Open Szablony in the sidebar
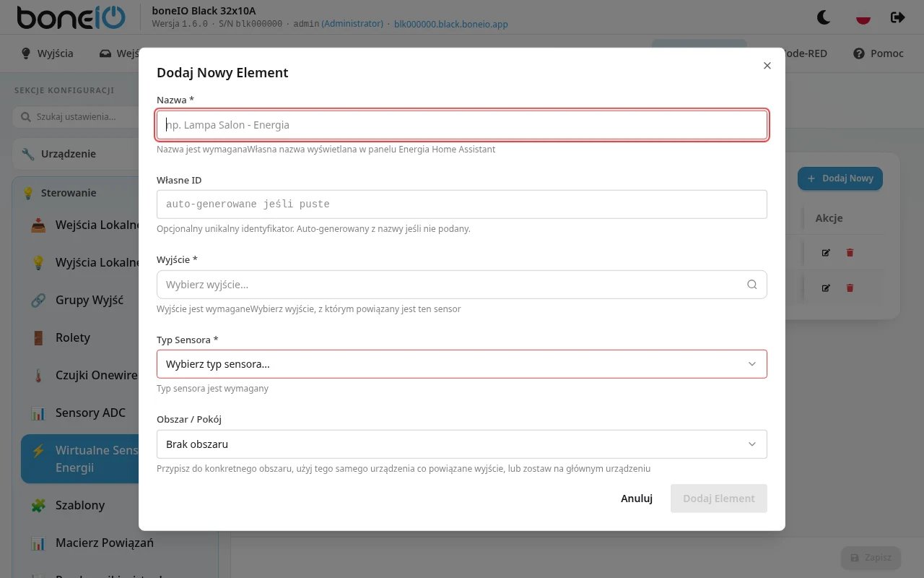 [x=80, y=505]
